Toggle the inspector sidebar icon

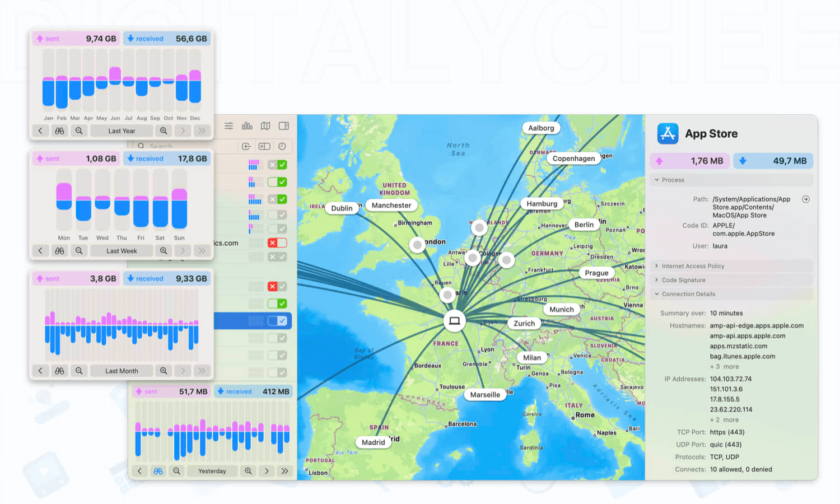284,126
